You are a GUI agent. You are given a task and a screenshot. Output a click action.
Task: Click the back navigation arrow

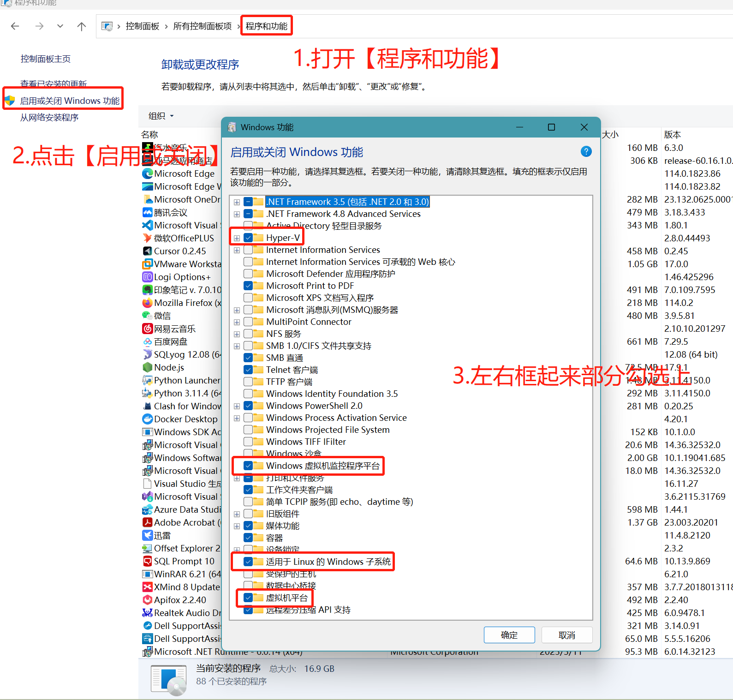(x=15, y=26)
